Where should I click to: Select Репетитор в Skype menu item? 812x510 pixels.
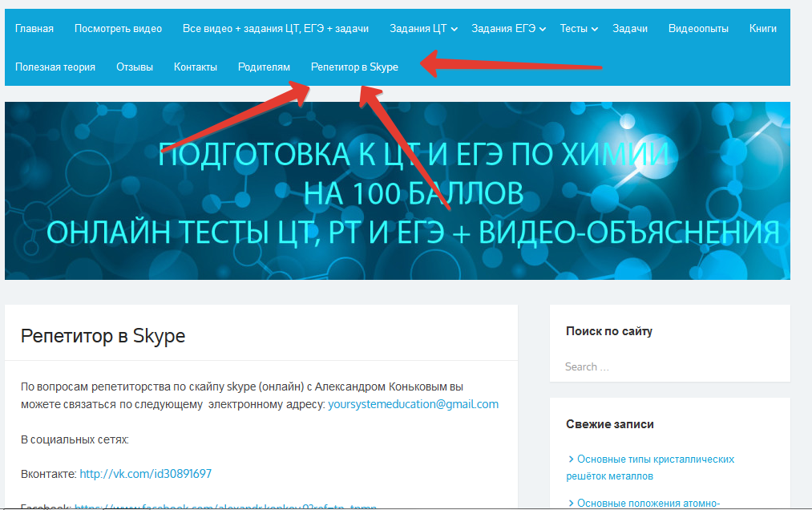click(x=355, y=67)
